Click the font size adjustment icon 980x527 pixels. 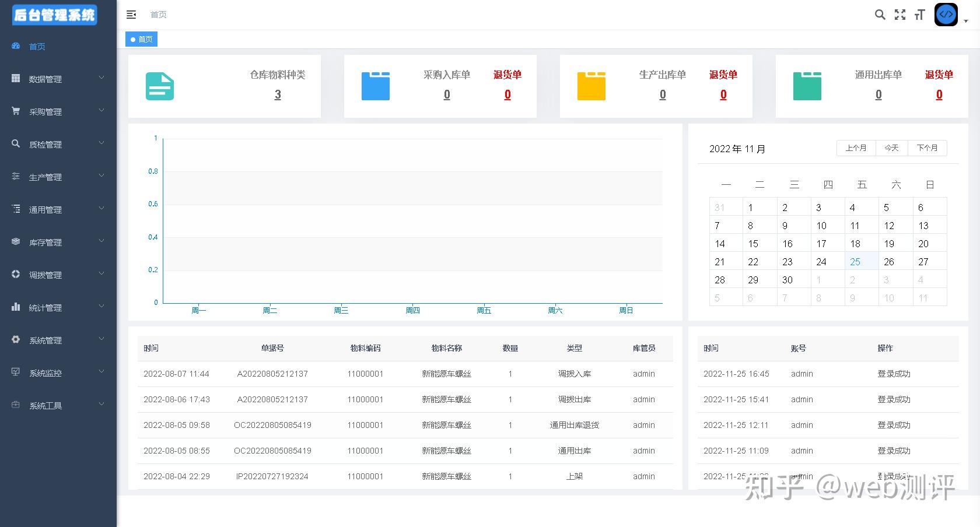919,15
